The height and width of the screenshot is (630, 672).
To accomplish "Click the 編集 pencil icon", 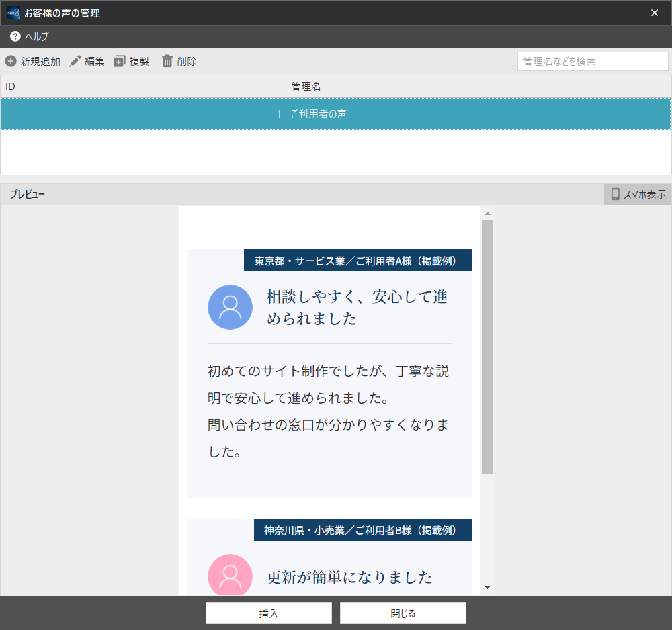I will (x=75, y=61).
